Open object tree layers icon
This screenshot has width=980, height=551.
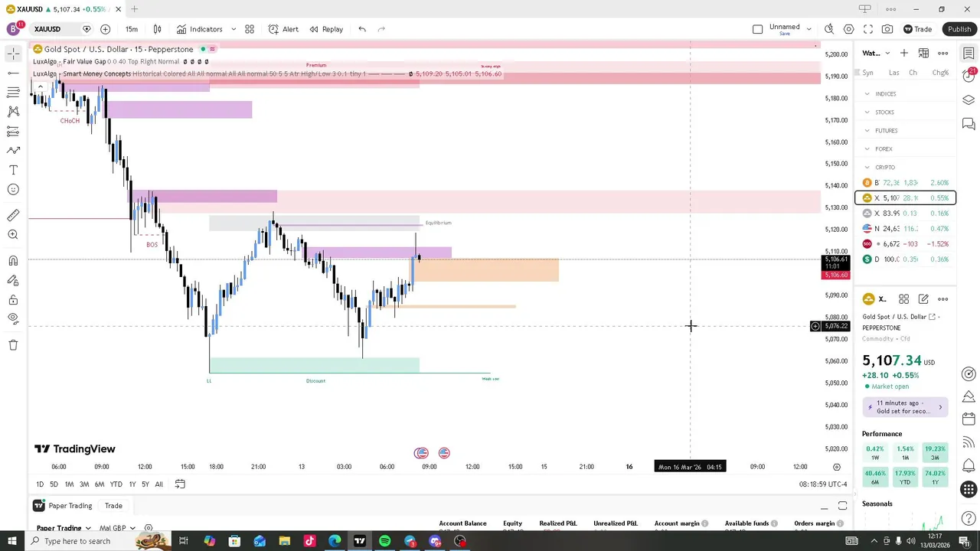tap(969, 100)
